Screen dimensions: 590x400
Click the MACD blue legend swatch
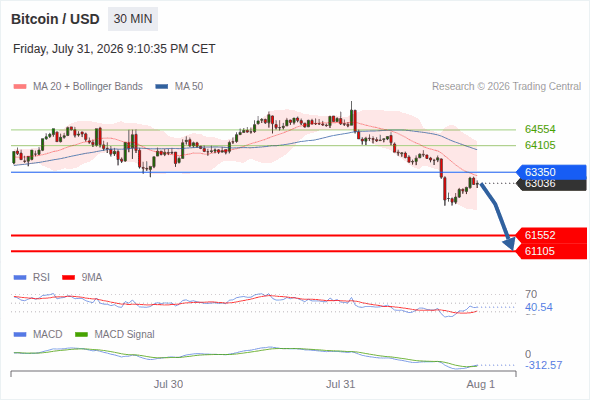click(20, 335)
